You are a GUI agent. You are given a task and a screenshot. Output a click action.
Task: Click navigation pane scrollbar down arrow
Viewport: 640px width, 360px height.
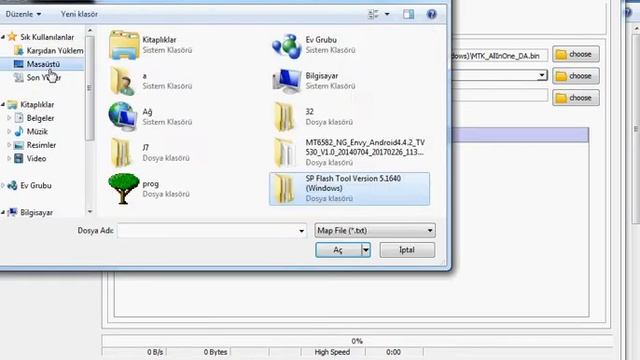tap(90, 211)
